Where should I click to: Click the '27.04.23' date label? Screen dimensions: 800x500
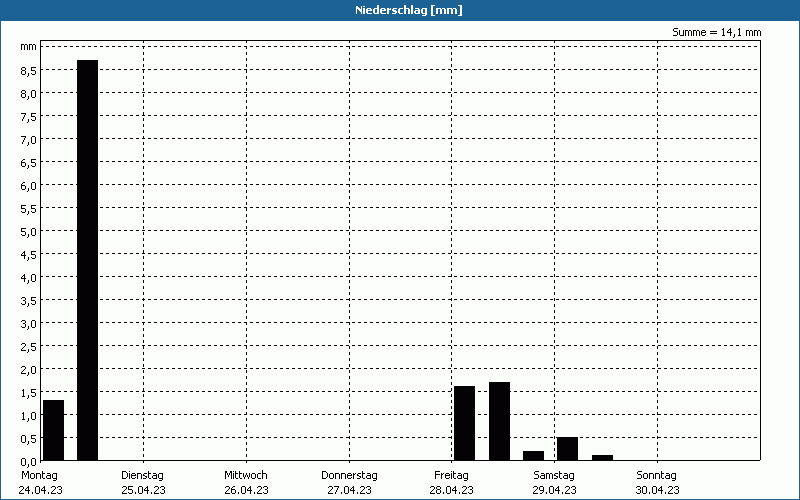[x=349, y=490]
